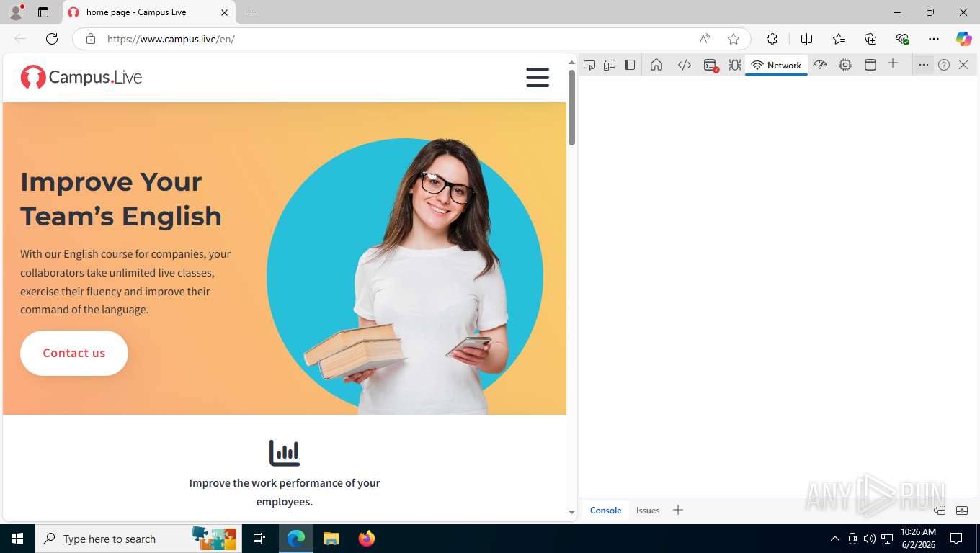Open Edge Settings and more menu
The image size is (980, 553).
(934, 39)
